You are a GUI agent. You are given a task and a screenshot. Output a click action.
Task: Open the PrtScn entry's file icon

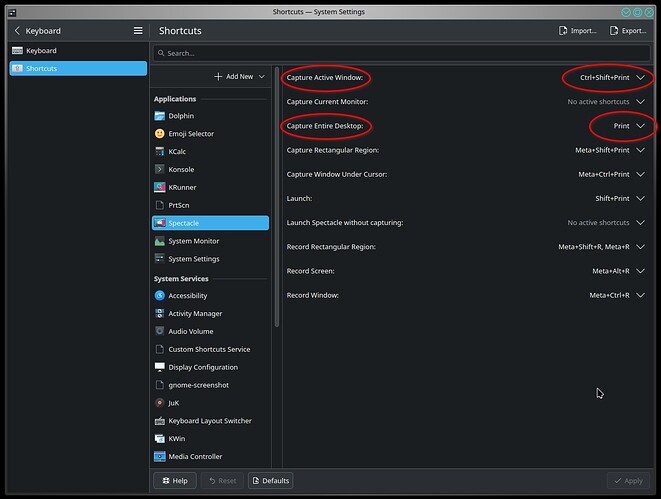tap(159, 205)
